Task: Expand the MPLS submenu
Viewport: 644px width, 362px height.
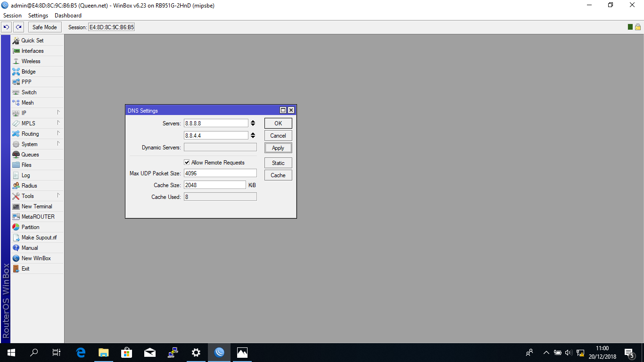Action: pyautogui.click(x=37, y=123)
